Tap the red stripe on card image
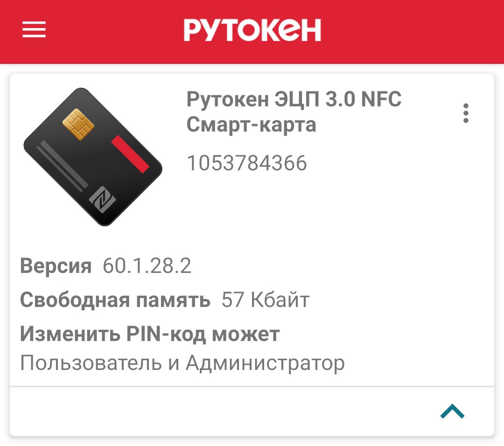The height and width of the screenshot is (446, 504). pyautogui.click(x=130, y=154)
